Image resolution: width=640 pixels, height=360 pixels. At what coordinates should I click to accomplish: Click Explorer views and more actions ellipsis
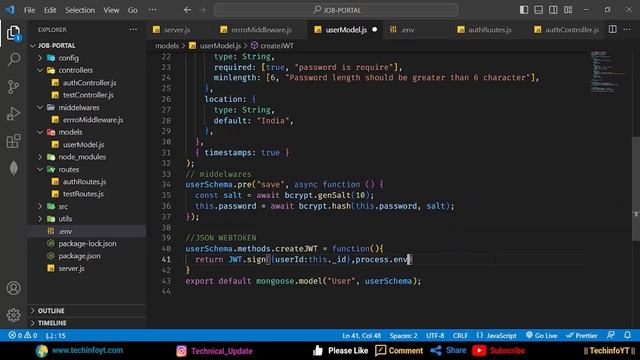point(133,29)
